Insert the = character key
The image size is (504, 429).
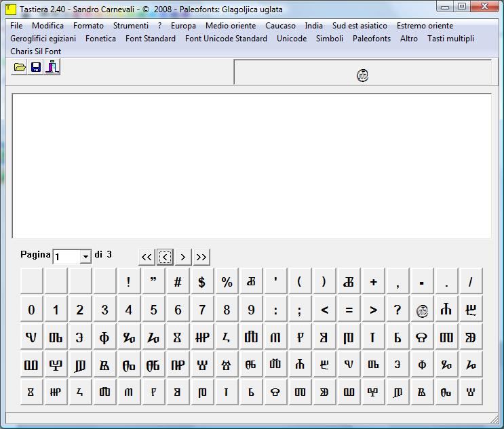(349, 309)
